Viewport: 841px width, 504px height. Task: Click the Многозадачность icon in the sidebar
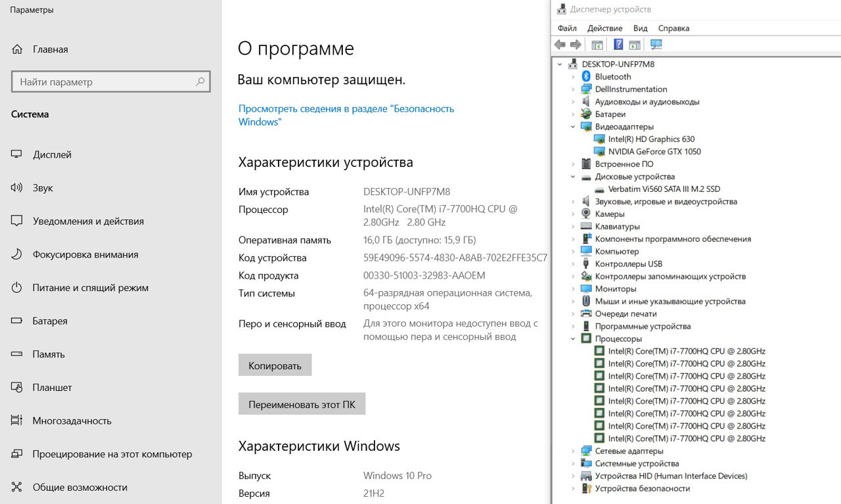(x=17, y=421)
